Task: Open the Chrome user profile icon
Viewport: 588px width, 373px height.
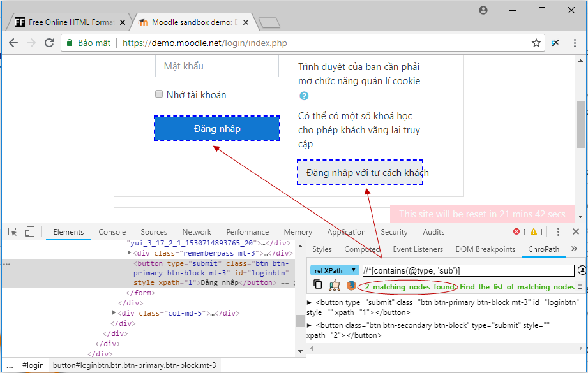Action: pyautogui.click(x=483, y=10)
